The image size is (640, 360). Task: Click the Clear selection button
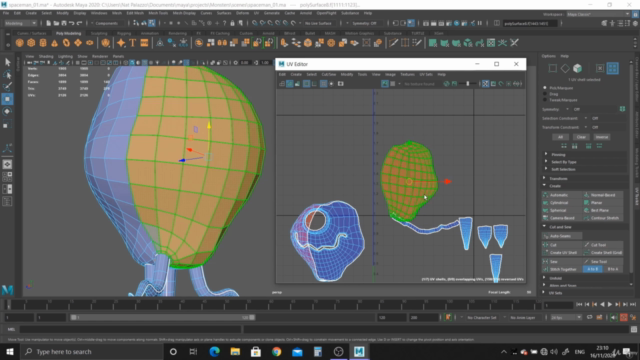click(x=581, y=137)
